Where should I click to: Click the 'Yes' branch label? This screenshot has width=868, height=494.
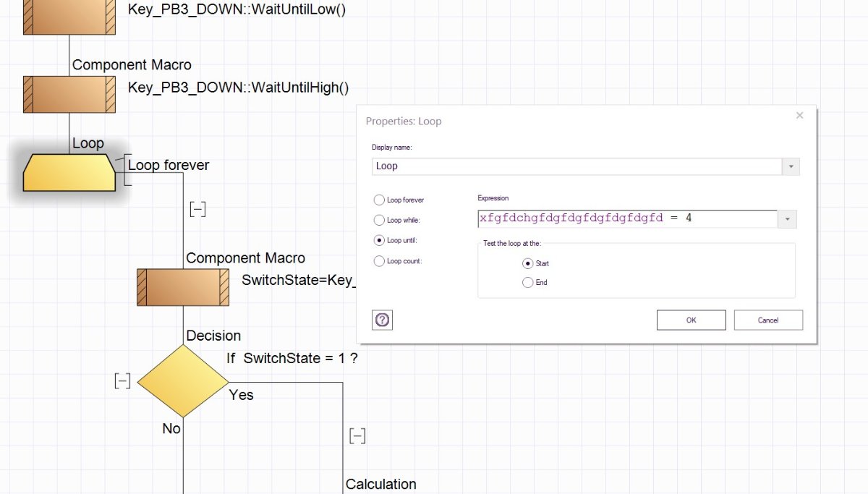click(x=242, y=394)
